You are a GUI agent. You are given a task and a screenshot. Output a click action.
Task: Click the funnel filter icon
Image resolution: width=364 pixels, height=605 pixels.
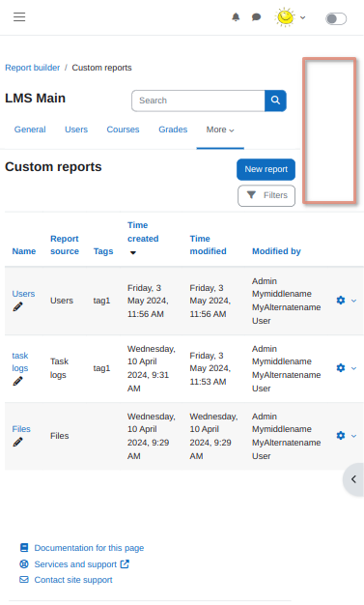point(251,195)
